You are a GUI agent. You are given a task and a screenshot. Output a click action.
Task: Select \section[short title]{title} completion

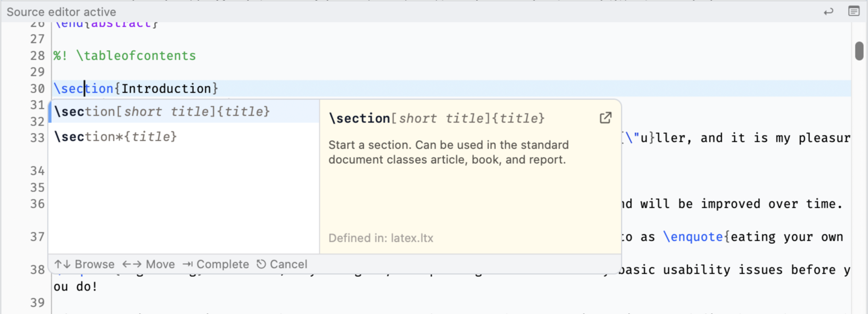184,111
